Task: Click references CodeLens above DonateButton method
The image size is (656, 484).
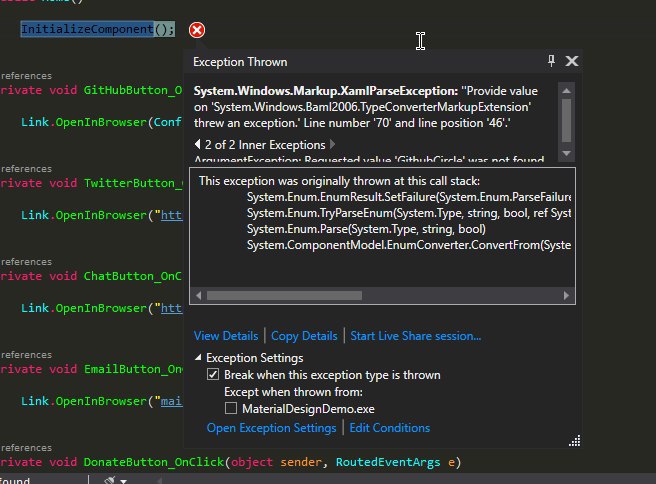Action: coord(26,448)
